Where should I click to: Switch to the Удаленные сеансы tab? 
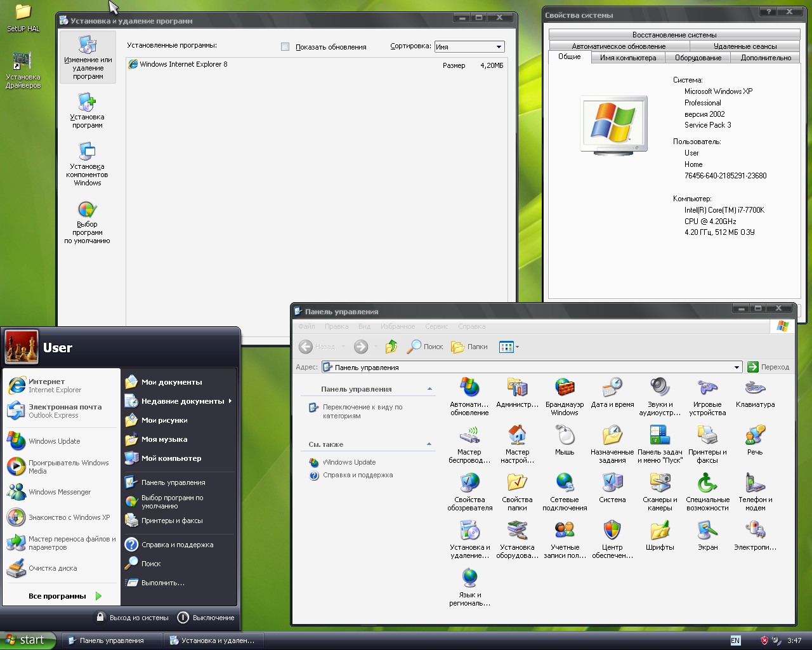coord(745,46)
